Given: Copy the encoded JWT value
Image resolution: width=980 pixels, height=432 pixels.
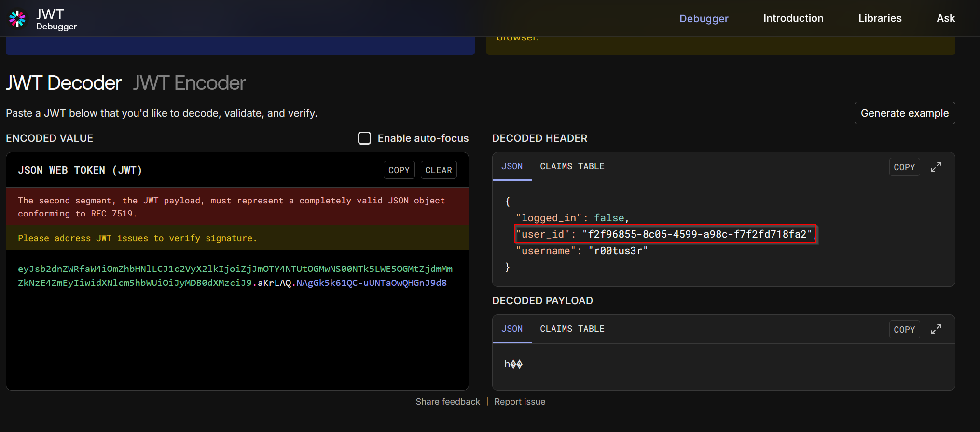Looking at the screenshot, I should click(399, 170).
